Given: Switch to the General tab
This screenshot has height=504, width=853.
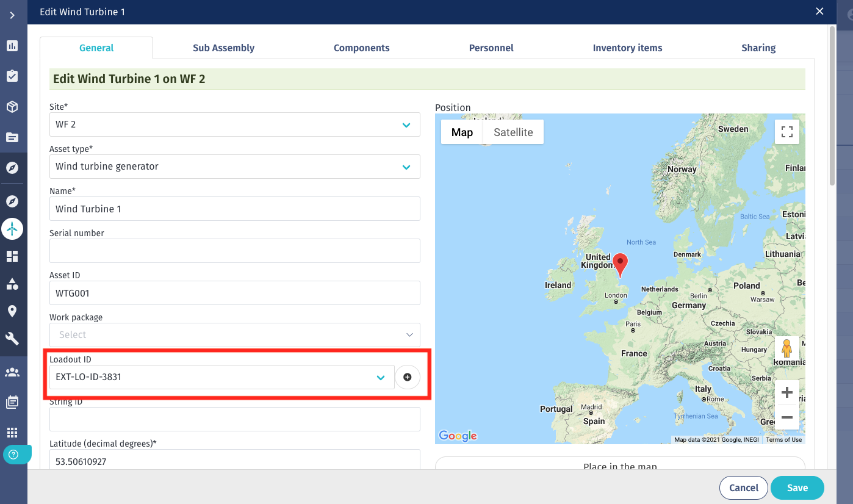Looking at the screenshot, I should (96, 48).
